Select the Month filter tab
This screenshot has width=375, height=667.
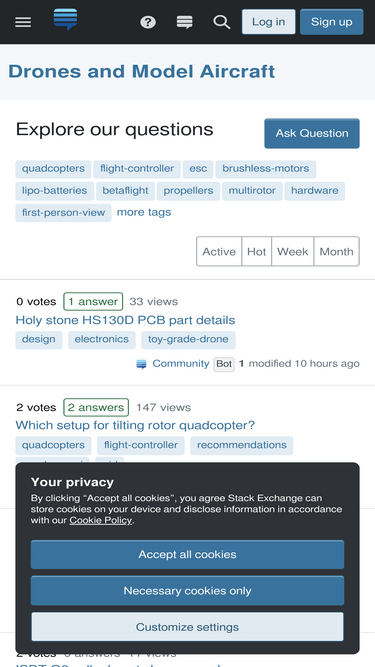(336, 251)
